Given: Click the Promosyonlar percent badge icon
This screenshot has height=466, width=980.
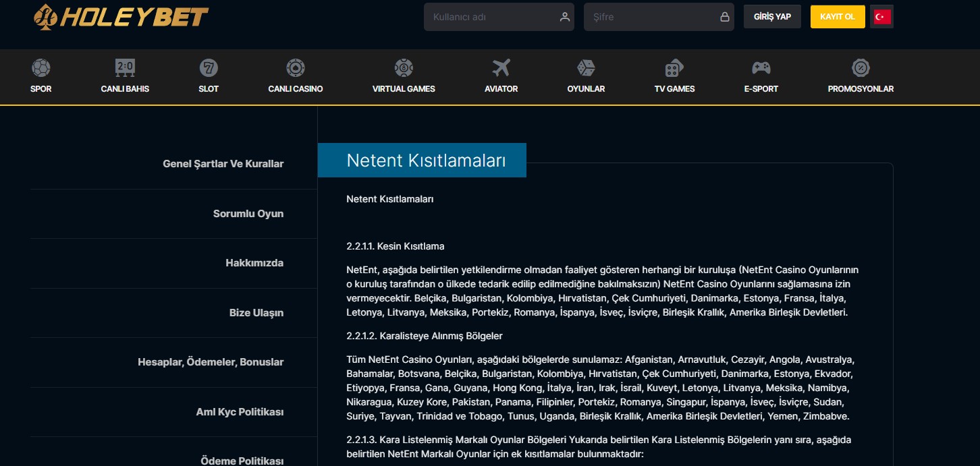Looking at the screenshot, I should pyautogui.click(x=861, y=67).
